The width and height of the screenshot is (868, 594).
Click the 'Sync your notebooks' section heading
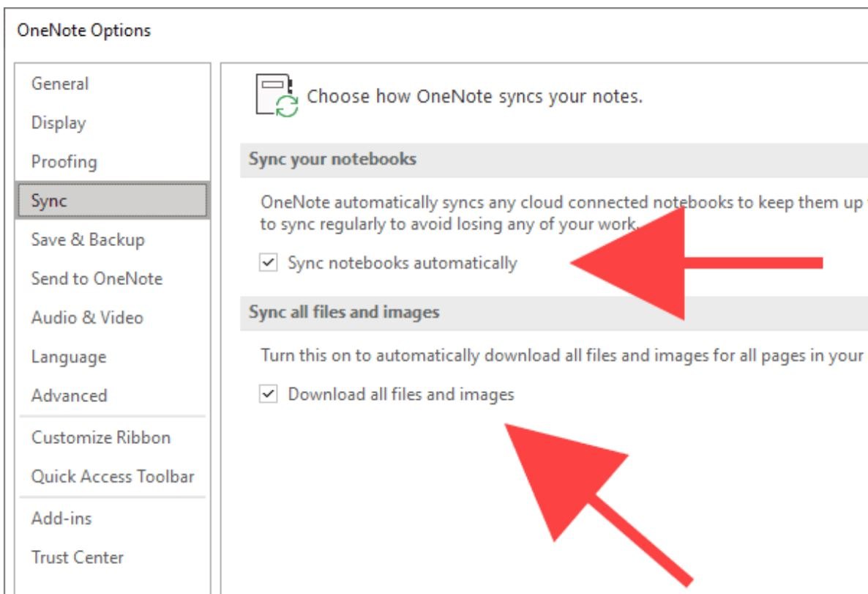pyautogui.click(x=332, y=159)
